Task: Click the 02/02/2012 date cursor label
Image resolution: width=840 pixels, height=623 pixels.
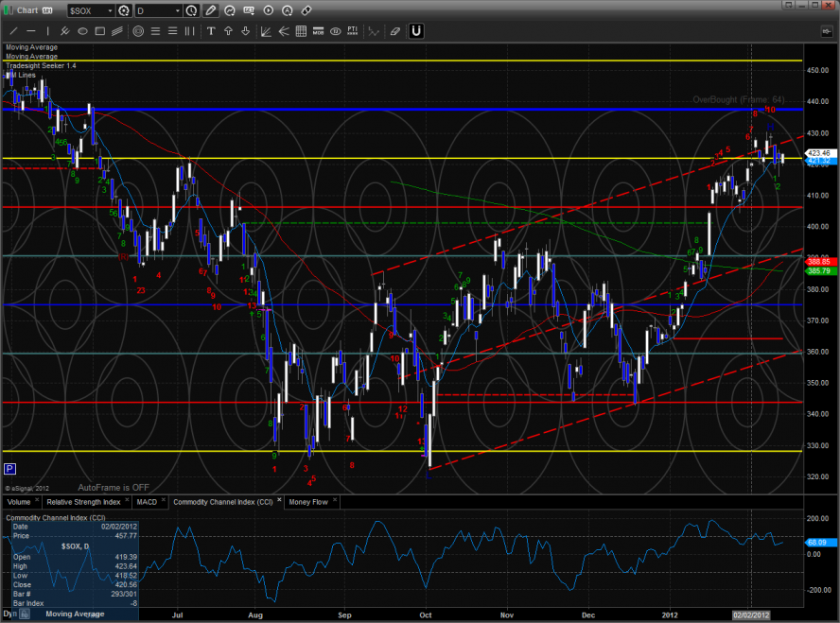Action: point(752,615)
